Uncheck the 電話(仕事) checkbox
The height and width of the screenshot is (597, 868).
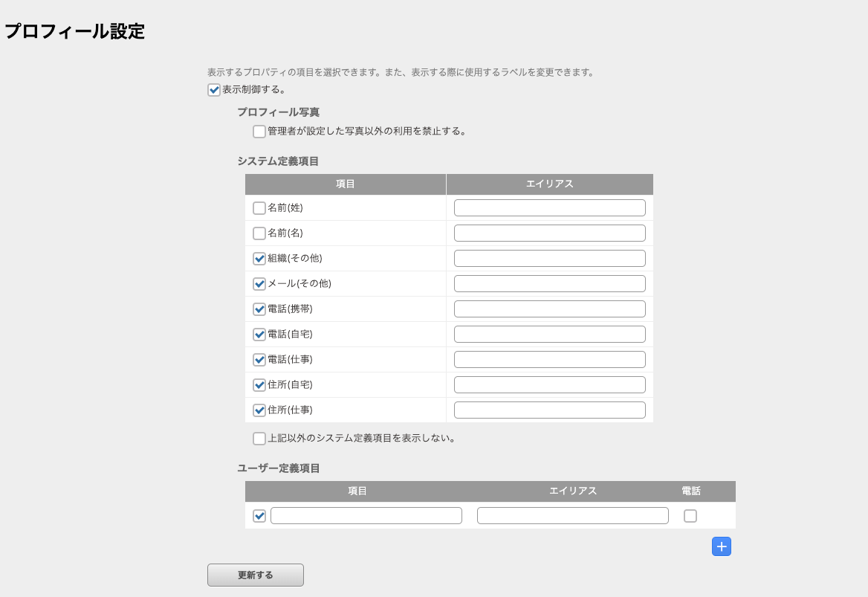tap(259, 359)
